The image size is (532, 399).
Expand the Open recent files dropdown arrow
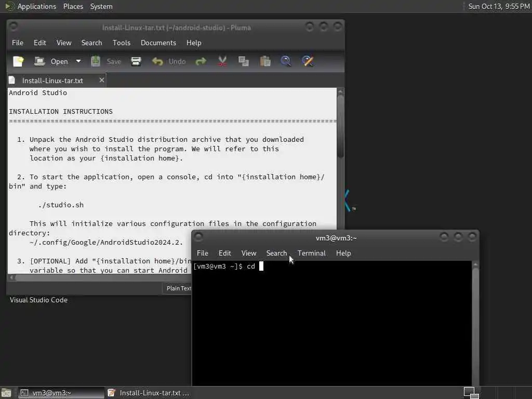tap(78, 61)
